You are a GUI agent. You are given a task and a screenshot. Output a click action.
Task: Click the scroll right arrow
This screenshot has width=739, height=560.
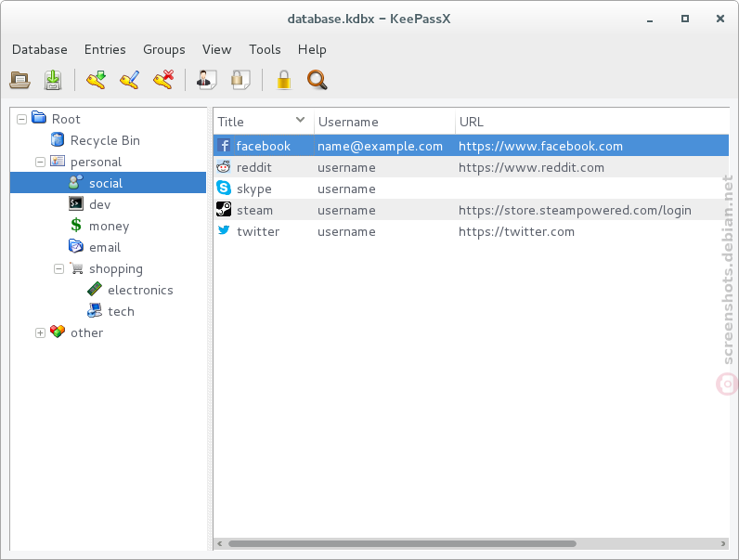pyautogui.click(x=723, y=543)
